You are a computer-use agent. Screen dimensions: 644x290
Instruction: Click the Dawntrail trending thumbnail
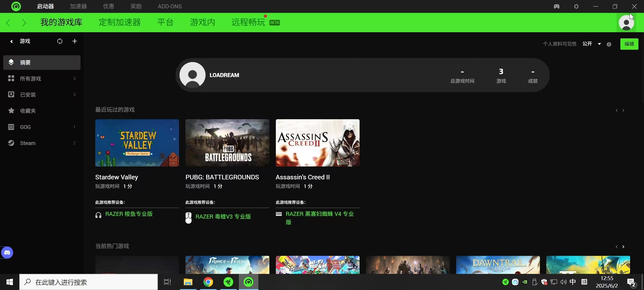(x=498, y=265)
